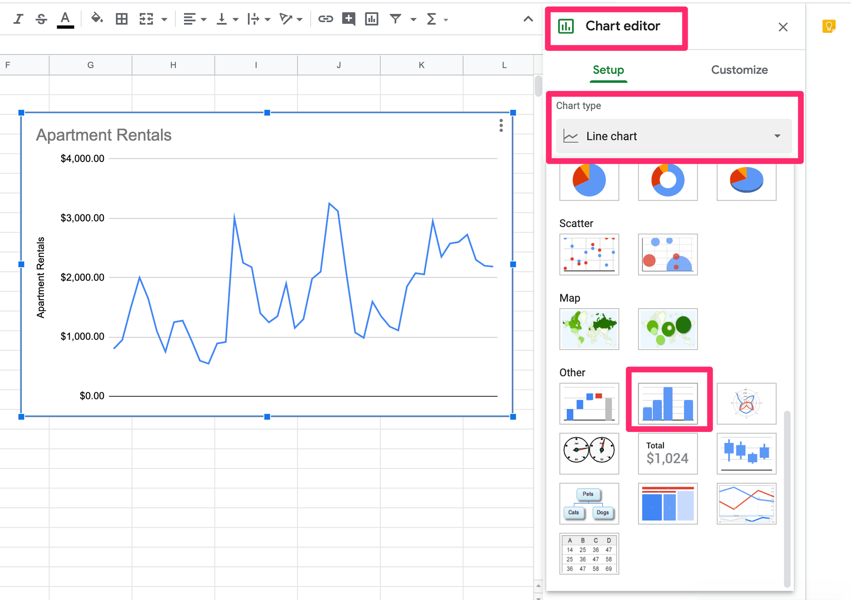Image resolution: width=868 pixels, height=600 pixels.
Task: Switch to the Customize tab
Action: (739, 70)
